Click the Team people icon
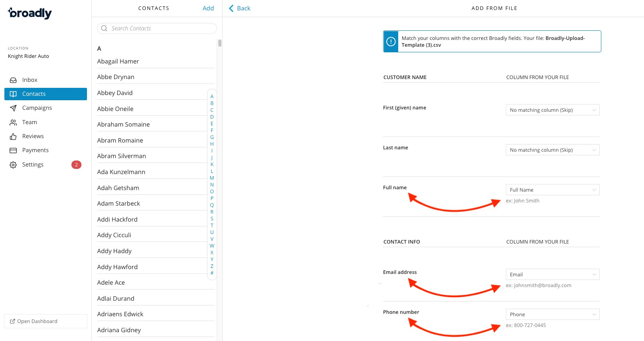 click(x=13, y=122)
